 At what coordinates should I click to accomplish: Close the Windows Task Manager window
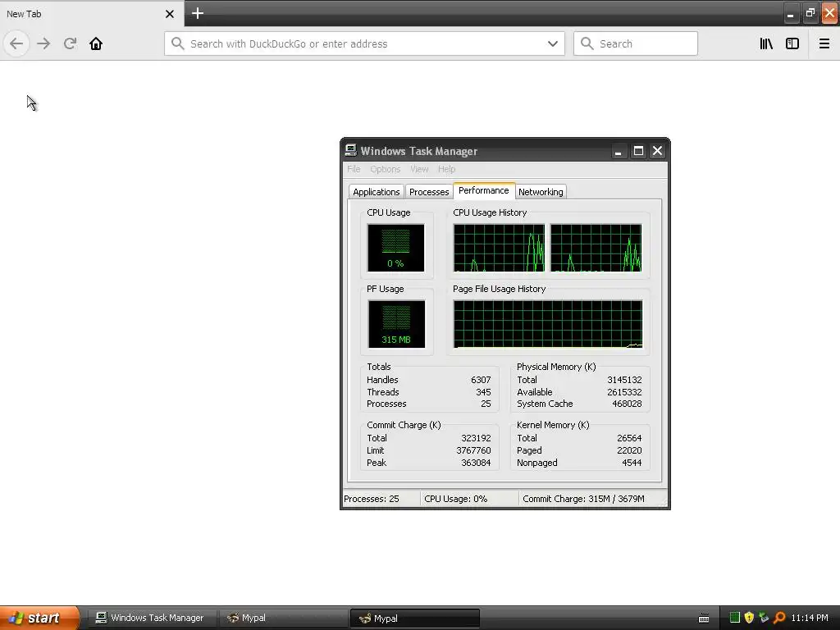[657, 151]
